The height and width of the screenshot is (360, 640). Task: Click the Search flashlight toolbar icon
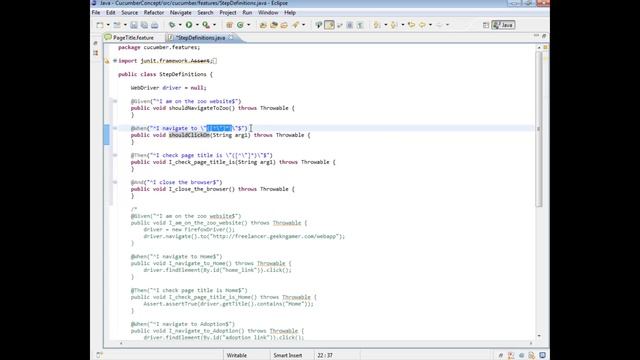296,25
